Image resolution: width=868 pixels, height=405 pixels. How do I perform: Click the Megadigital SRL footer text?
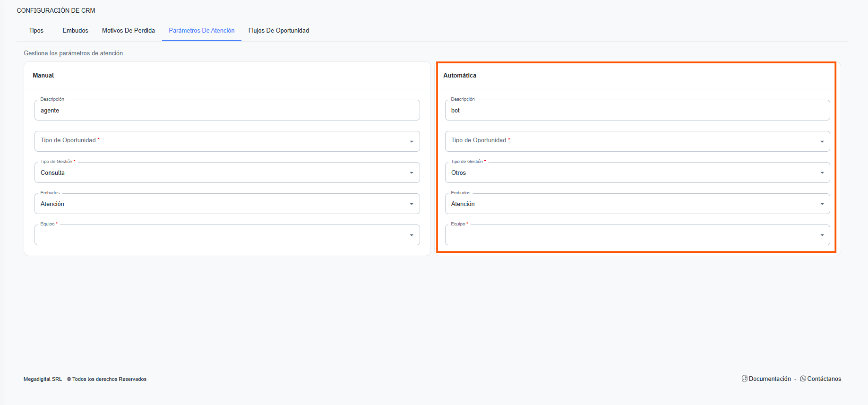pyautogui.click(x=43, y=379)
